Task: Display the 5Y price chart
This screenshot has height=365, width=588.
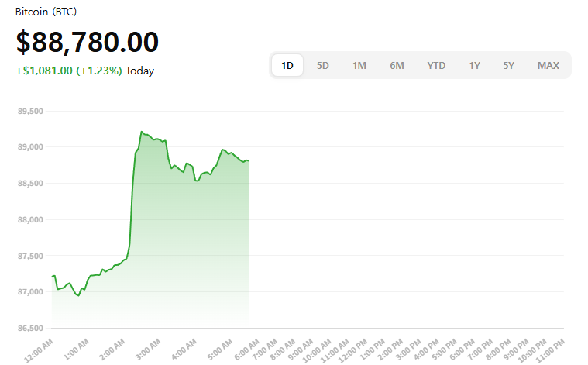Action: pyautogui.click(x=508, y=66)
